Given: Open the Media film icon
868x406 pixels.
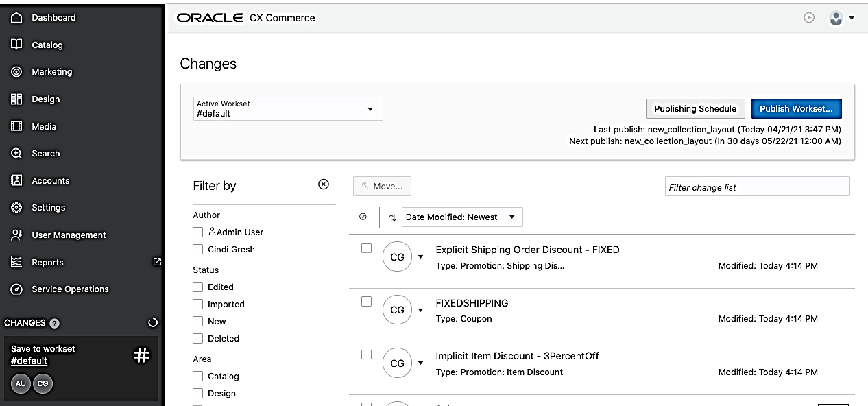Looking at the screenshot, I should [16, 126].
